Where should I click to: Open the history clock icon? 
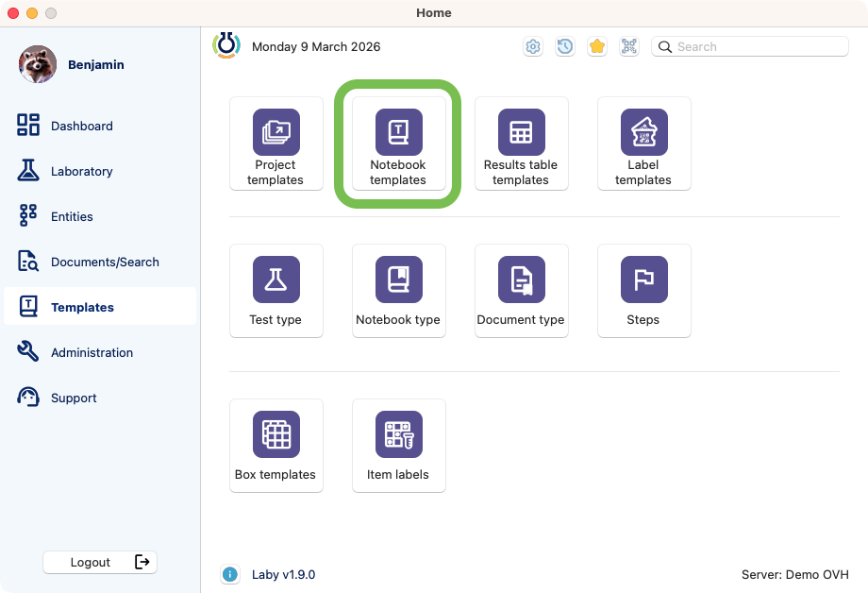(x=565, y=46)
